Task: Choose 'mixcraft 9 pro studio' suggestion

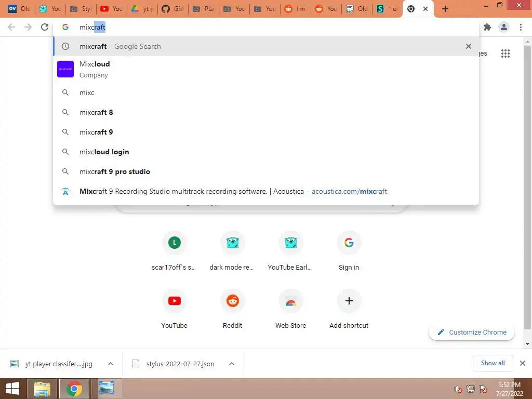Action: coord(266,171)
